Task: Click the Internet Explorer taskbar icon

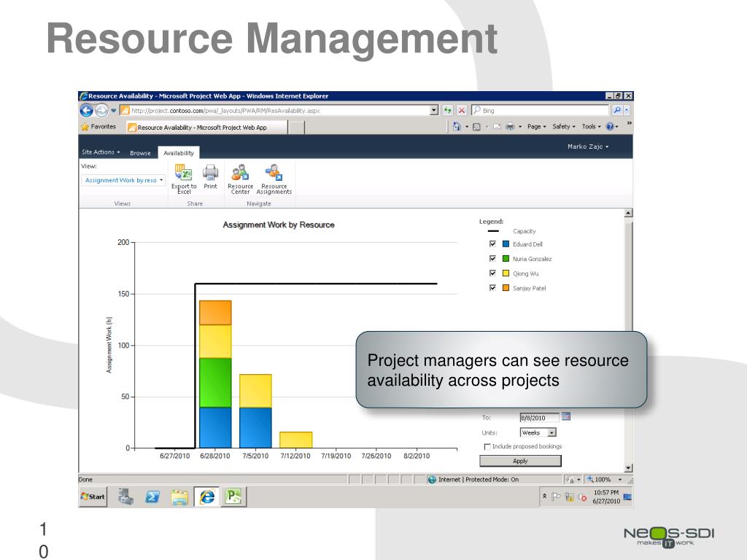Action: [206, 497]
